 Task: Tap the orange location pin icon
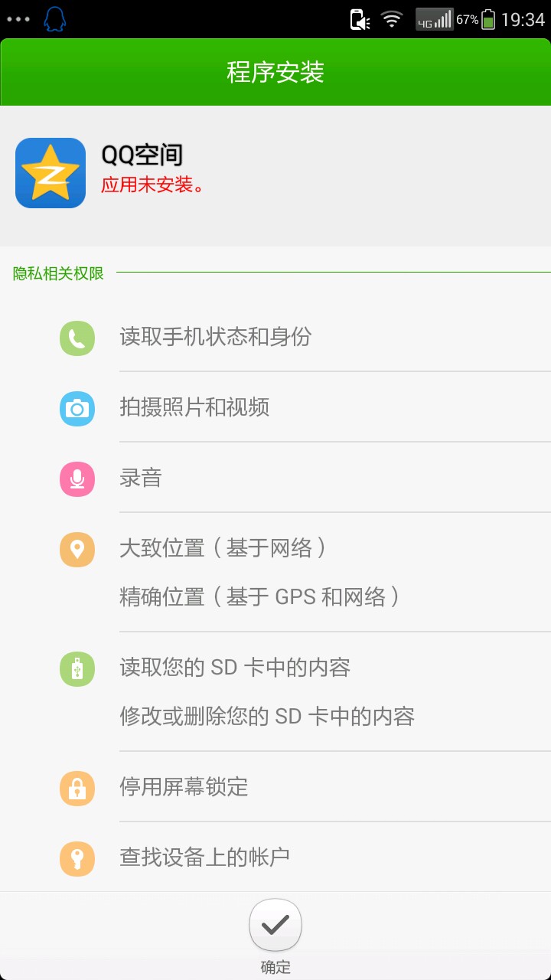(x=77, y=549)
